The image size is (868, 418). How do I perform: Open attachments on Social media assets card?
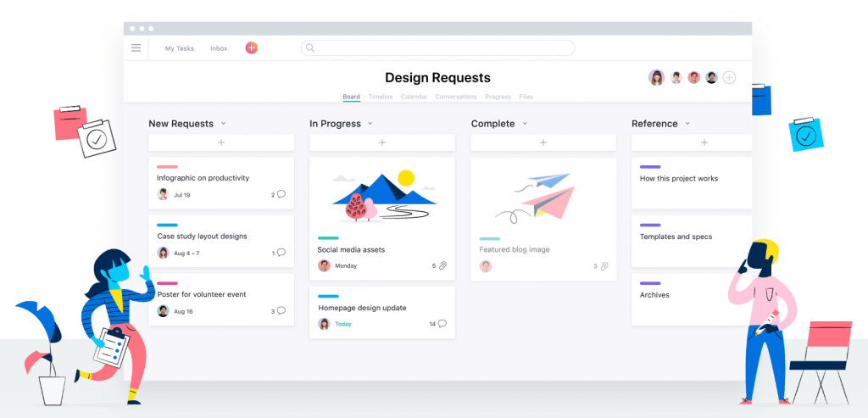pyautogui.click(x=442, y=265)
